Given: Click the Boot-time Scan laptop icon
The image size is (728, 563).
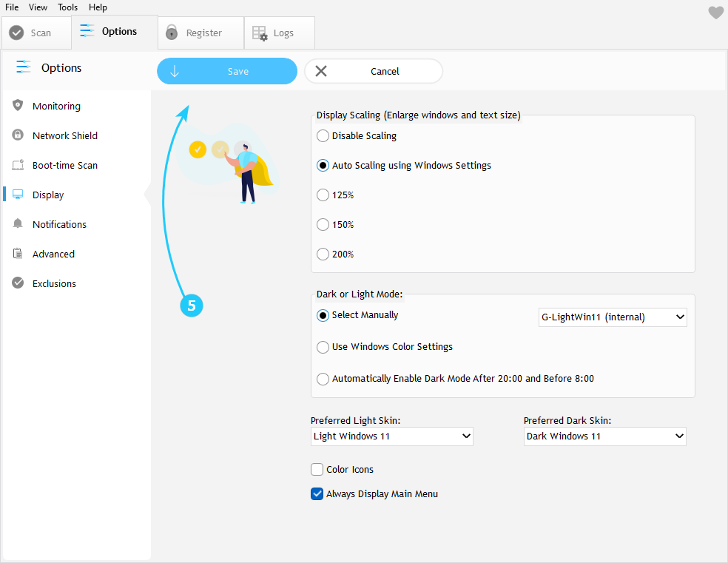Looking at the screenshot, I should pos(18,165).
